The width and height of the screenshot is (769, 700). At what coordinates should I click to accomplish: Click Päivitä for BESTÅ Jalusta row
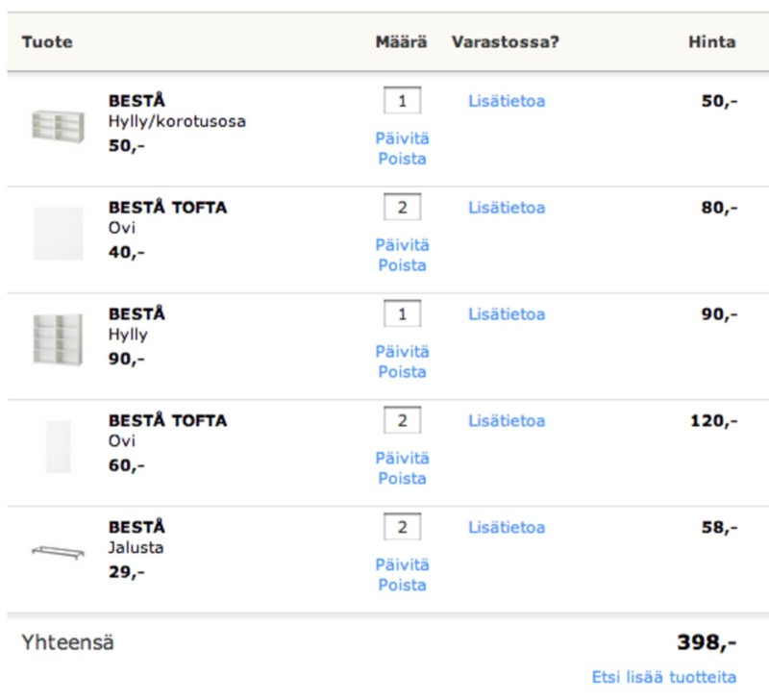tap(402, 565)
